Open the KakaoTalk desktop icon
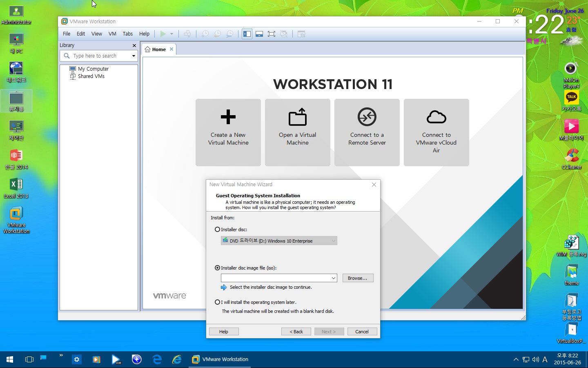Image resolution: width=588 pixels, height=368 pixels. coord(572,101)
